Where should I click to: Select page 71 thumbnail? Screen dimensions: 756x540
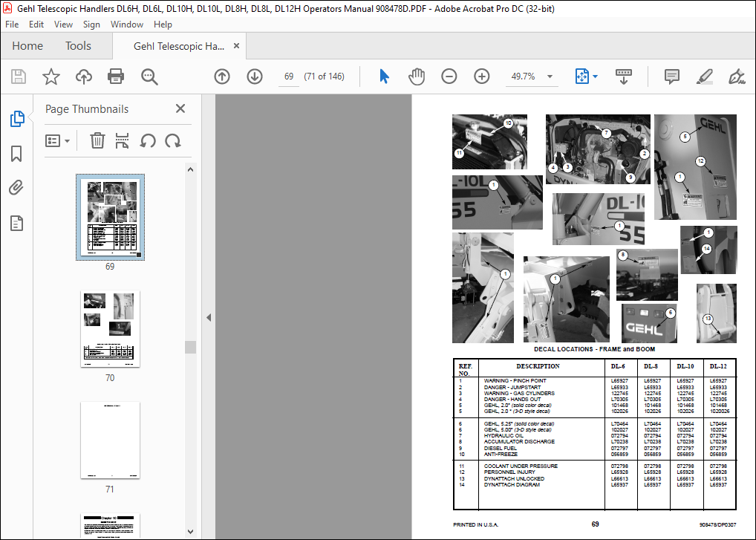tap(111, 440)
